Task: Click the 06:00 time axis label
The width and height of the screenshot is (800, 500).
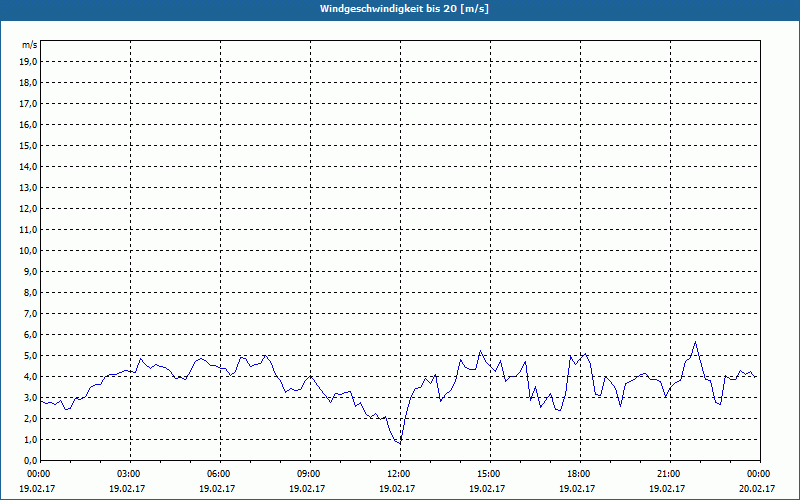Action: (x=220, y=474)
